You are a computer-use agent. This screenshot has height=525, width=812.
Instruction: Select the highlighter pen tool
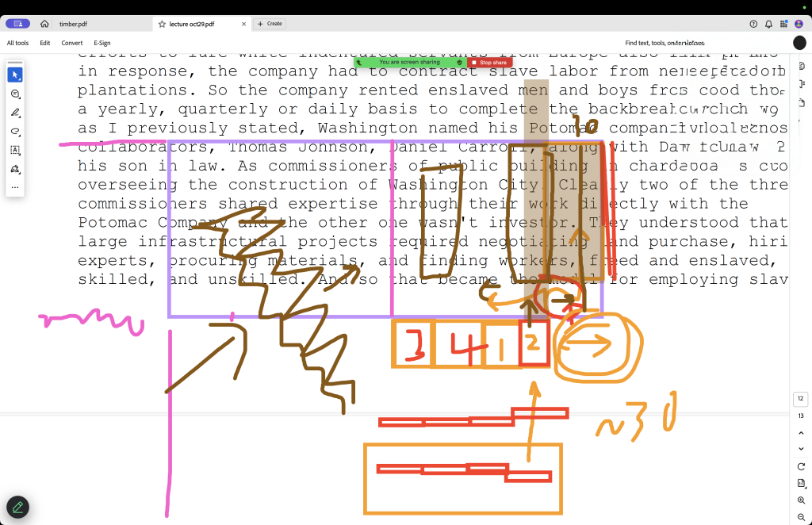coord(15,113)
